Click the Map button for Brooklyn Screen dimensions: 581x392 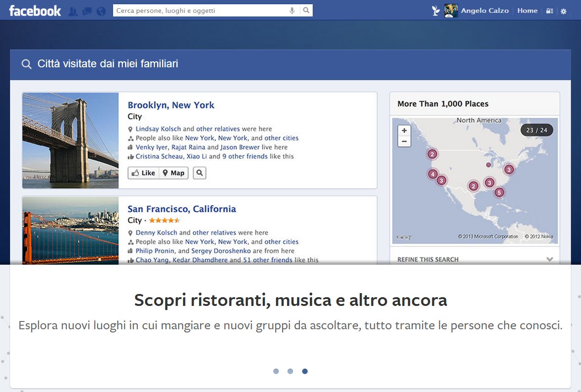174,173
